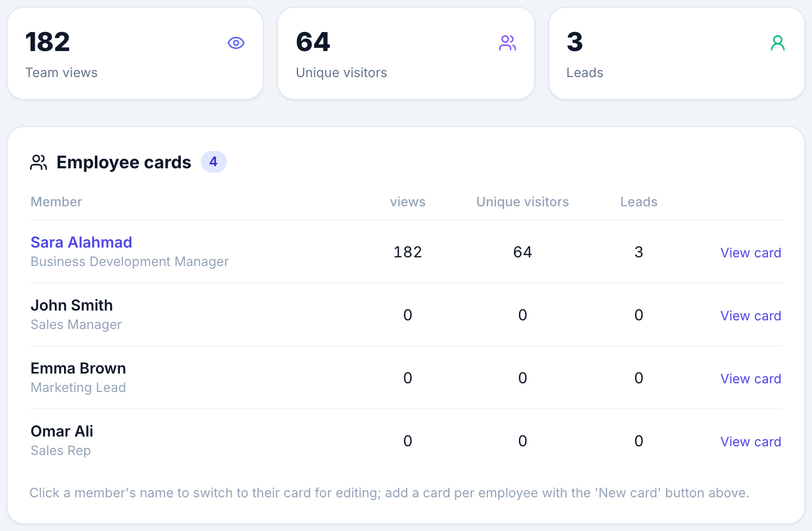
Task: Select member name Omar Ali
Action: click(62, 431)
